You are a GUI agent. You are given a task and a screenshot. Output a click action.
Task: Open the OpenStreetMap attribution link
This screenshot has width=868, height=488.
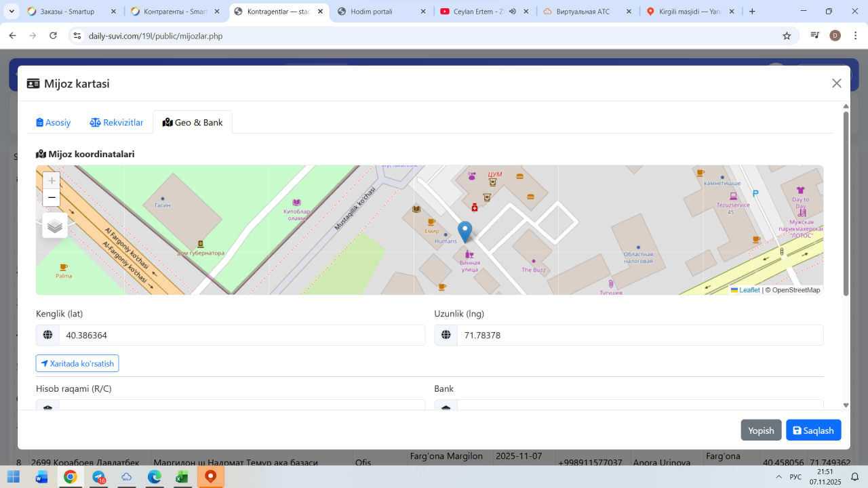click(796, 290)
